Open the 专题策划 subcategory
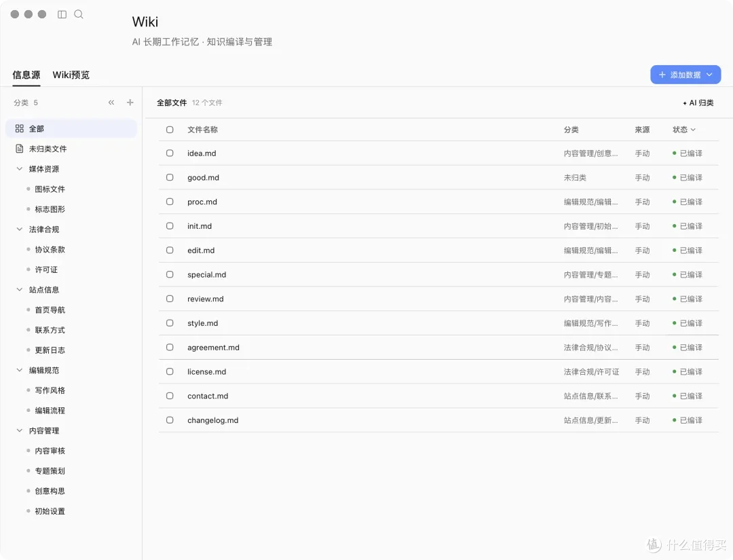This screenshot has width=733, height=560. (50, 470)
